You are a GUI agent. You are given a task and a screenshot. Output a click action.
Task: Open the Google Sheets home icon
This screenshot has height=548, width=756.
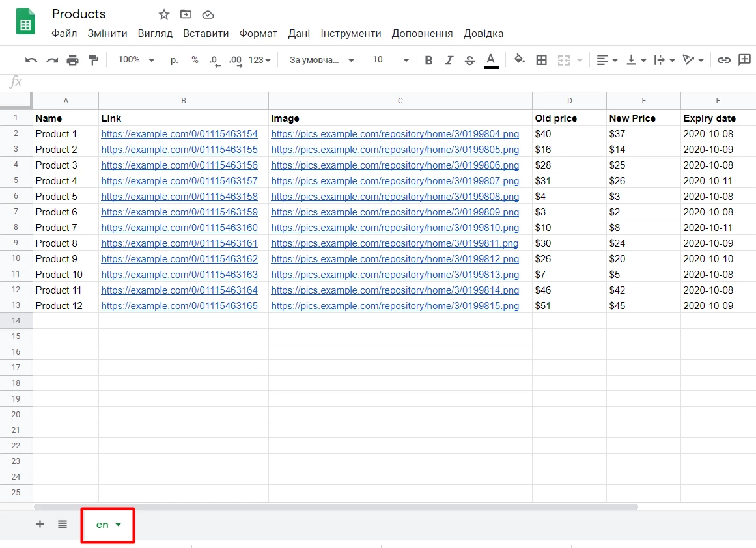[x=25, y=21]
